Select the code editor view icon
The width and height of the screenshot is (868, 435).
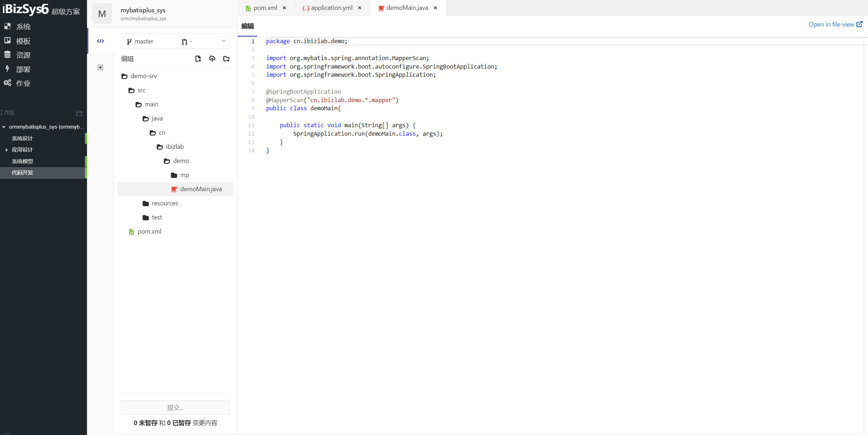pyautogui.click(x=100, y=41)
